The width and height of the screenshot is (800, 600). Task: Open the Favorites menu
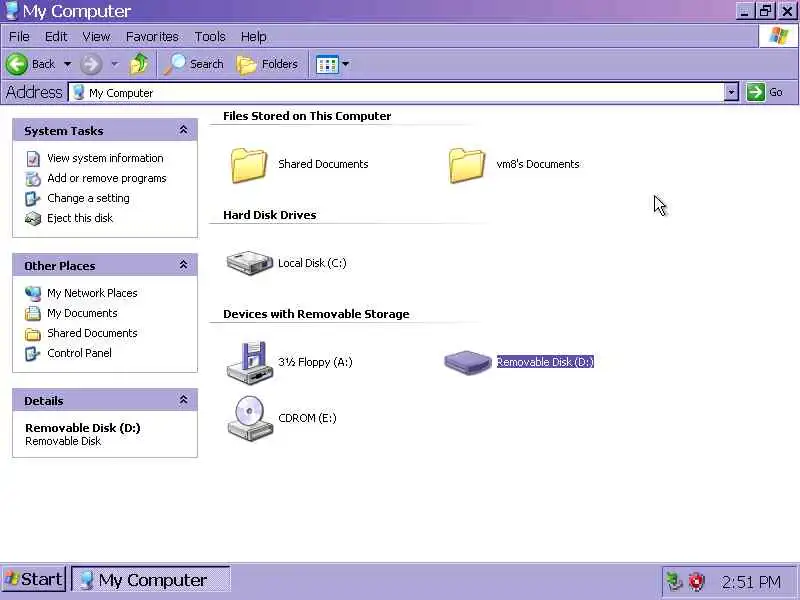[x=152, y=37]
